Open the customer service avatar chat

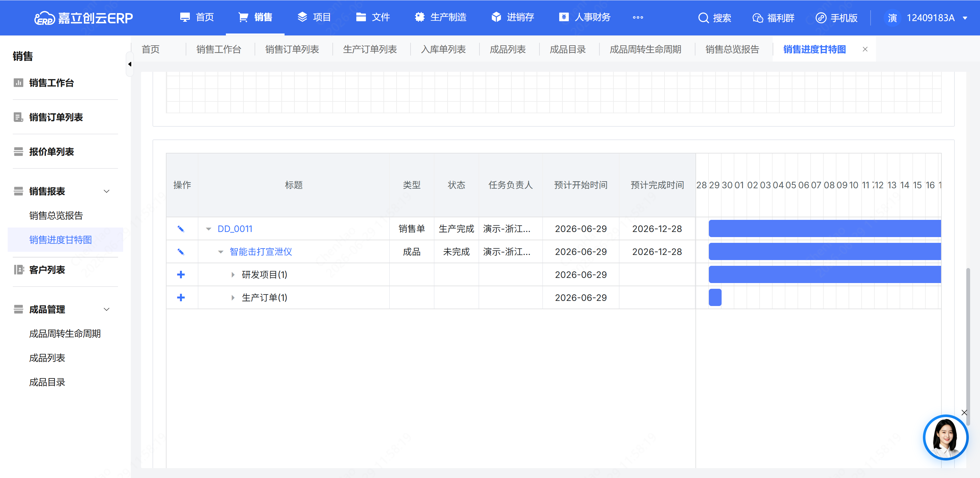(946, 438)
